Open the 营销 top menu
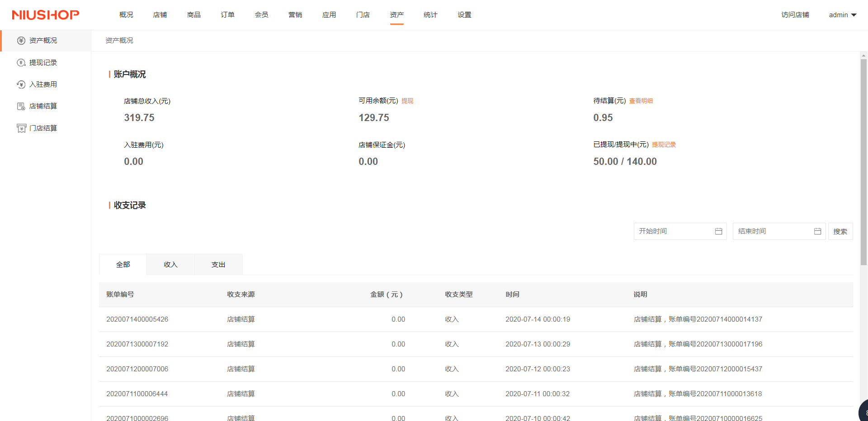Screen dimensions: 868x421 tap(295, 15)
